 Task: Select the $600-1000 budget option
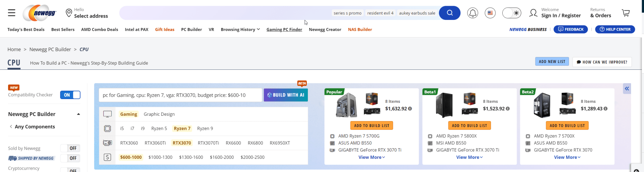[131, 157]
